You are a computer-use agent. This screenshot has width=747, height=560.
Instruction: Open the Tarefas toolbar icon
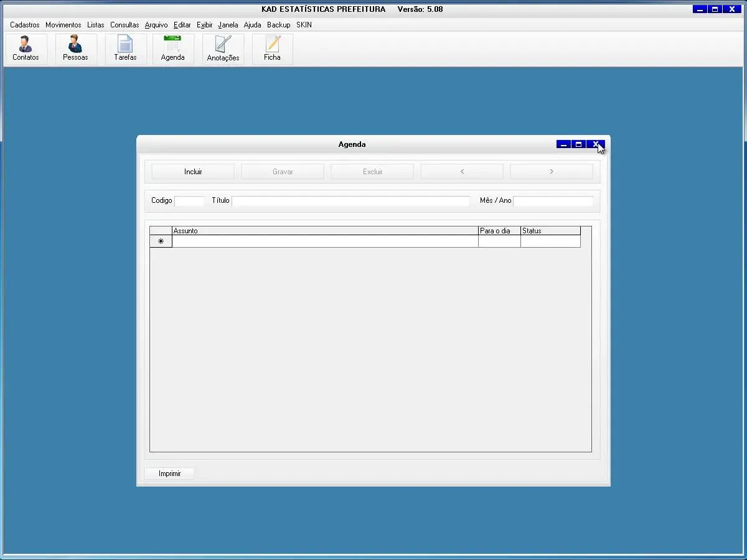point(125,49)
